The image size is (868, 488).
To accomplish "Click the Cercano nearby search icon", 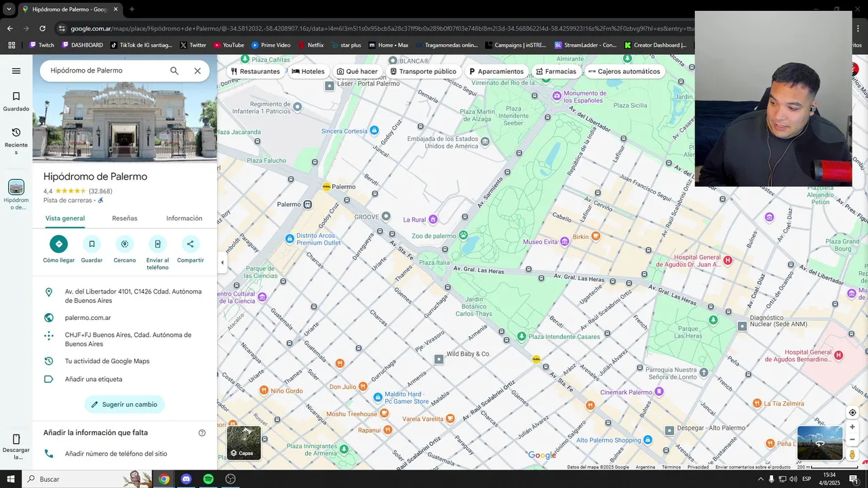I will [125, 244].
